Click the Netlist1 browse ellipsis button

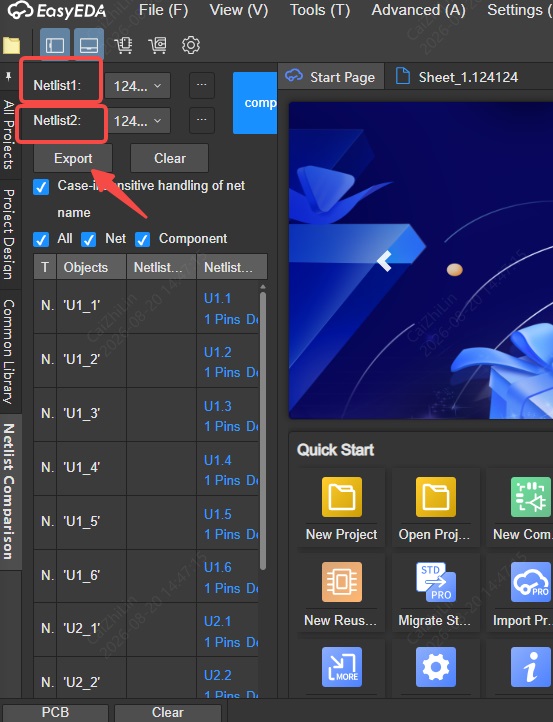(x=202, y=86)
